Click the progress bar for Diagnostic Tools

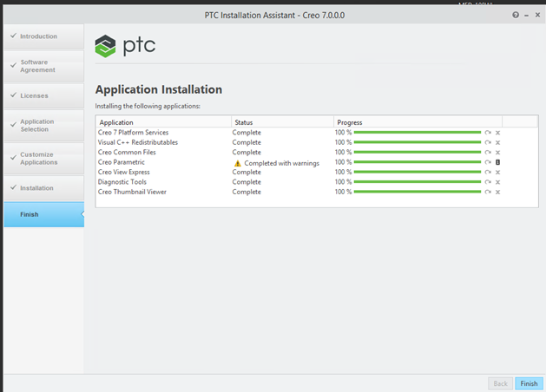click(418, 182)
